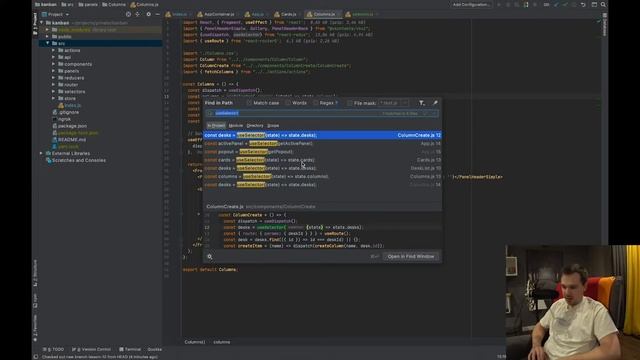The width and height of the screenshot is (640, 360).
Task: Expand the node_modules folder
Action: [x=47, y=30]
